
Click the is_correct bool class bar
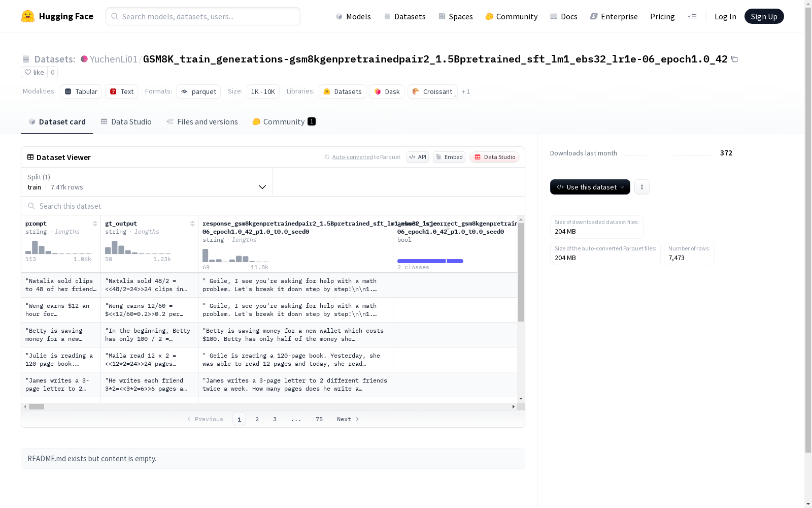pyautogui.click(x=430, y=261)
